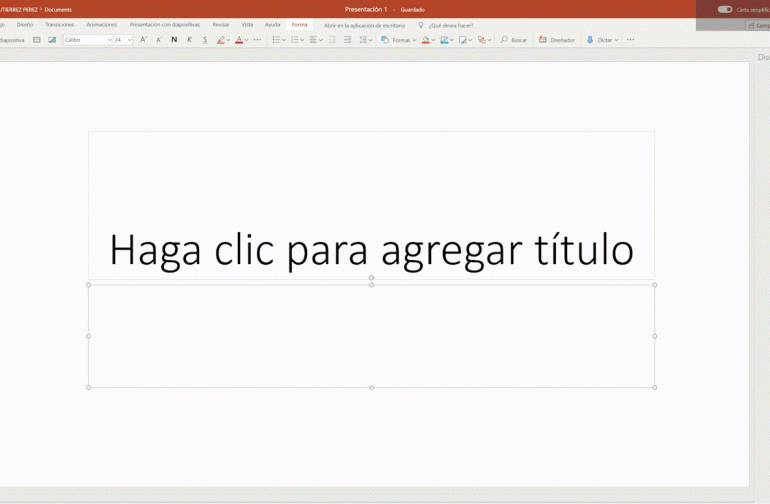
Task: Open the Revisar tab
Action: (x=221, y=25)
